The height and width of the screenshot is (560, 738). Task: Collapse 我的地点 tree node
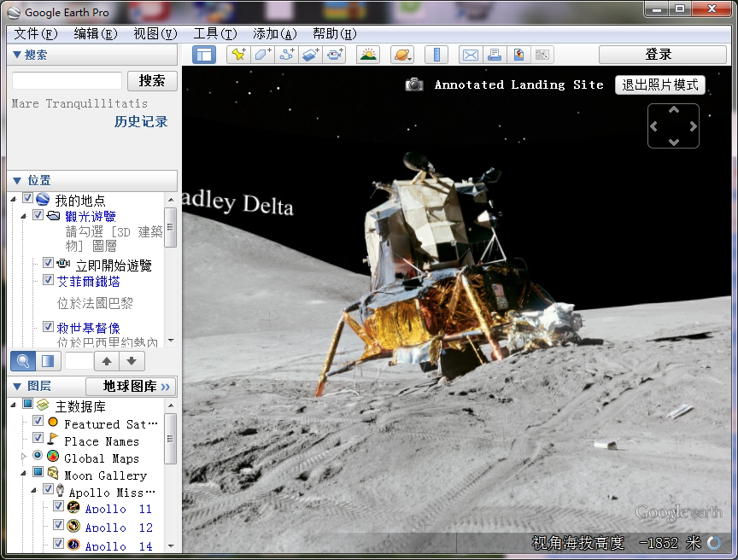click(x=14, y=200)
